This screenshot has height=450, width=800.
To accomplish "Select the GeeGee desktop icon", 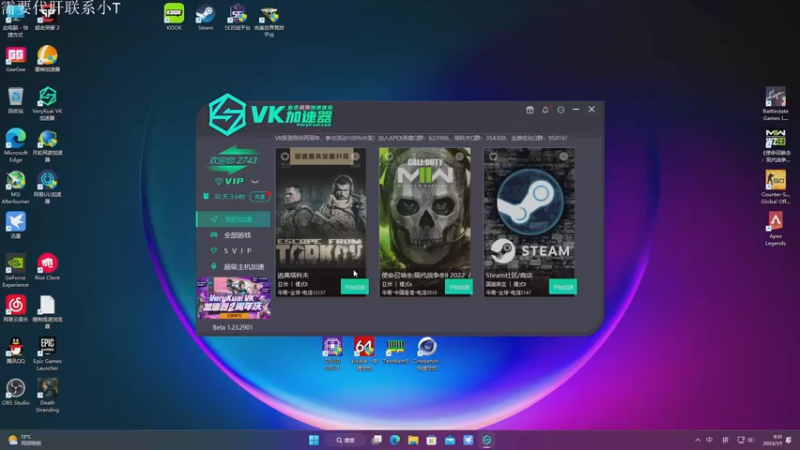I will [15, 59].
